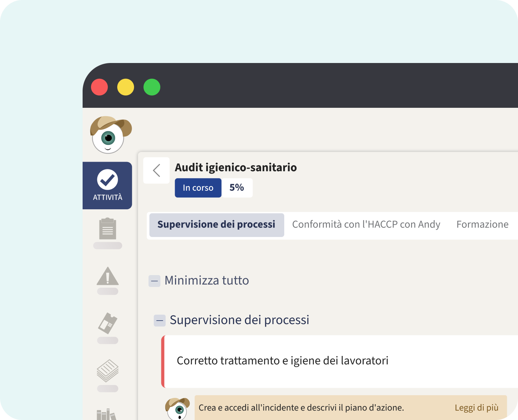This screenshot has height=420, width=518.
Task: Open the books library sidebar icon
Action: (106, 414)
